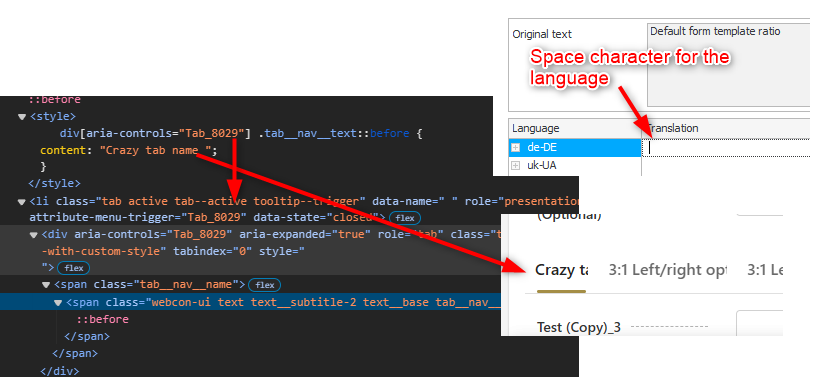Collapse the style element triangle
Screen dimensions: 815x377
point(22,116)
